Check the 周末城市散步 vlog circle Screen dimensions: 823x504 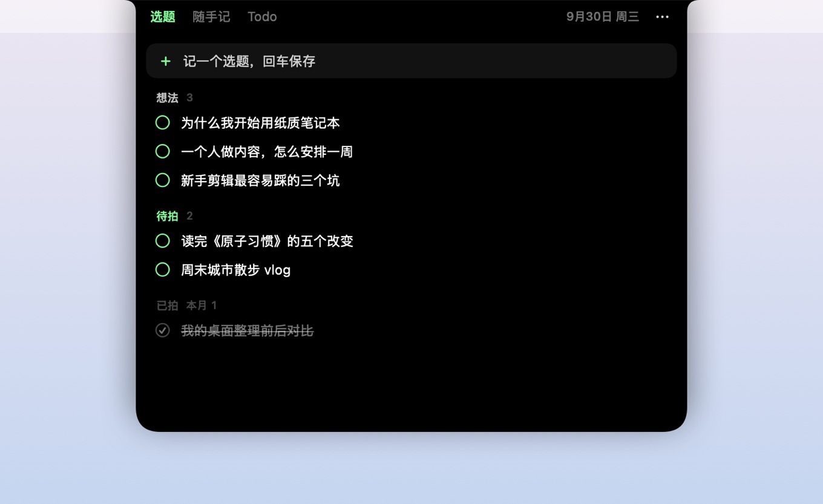[163, 270]
